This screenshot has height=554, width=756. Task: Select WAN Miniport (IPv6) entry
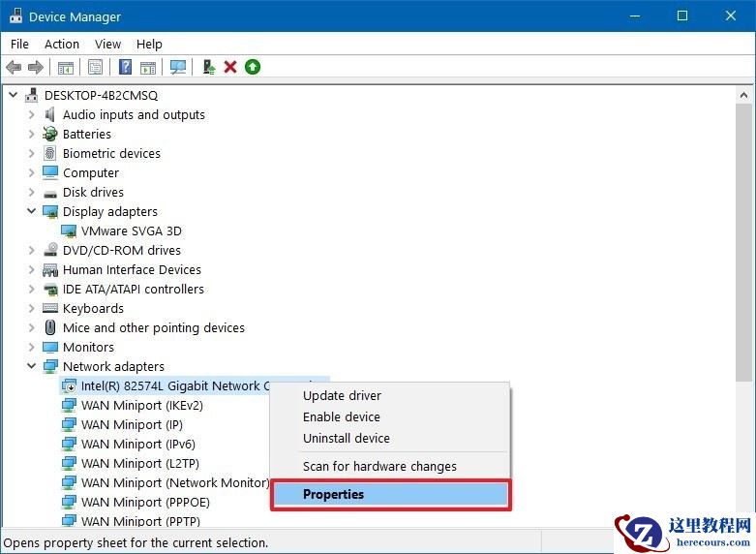(137, 444)
